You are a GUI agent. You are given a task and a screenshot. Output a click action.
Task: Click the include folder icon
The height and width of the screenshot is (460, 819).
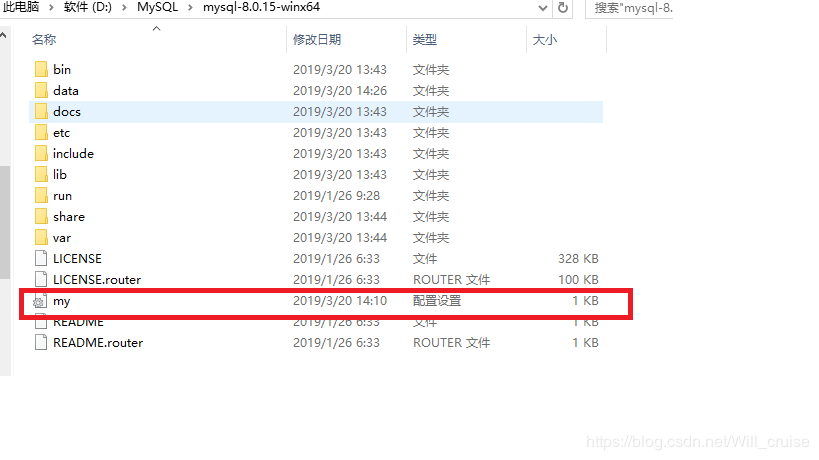[41, 154]
